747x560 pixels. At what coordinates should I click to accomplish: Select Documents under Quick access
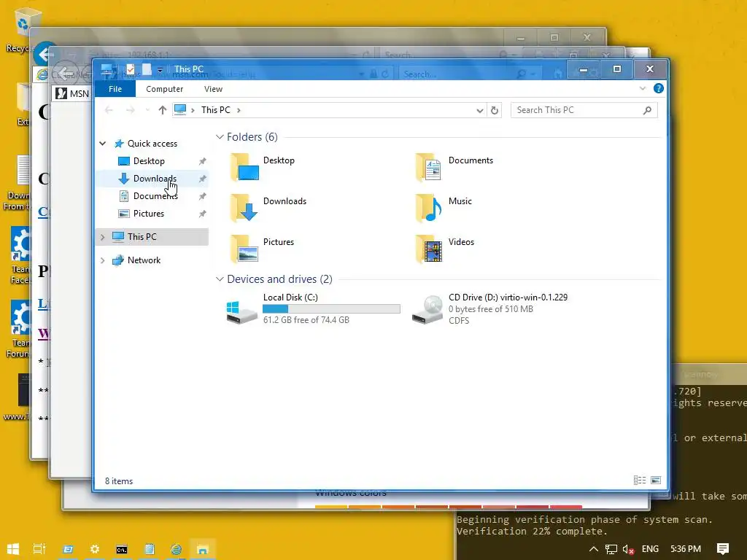(155, 196)
